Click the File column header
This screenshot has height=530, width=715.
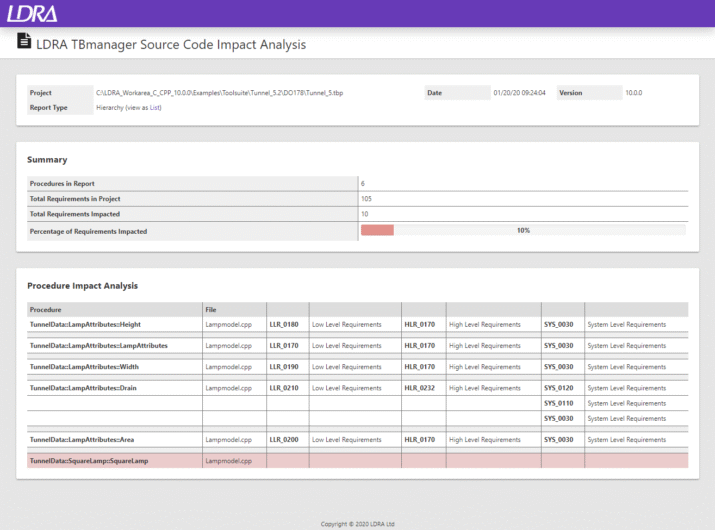click(x=210, y=310)
